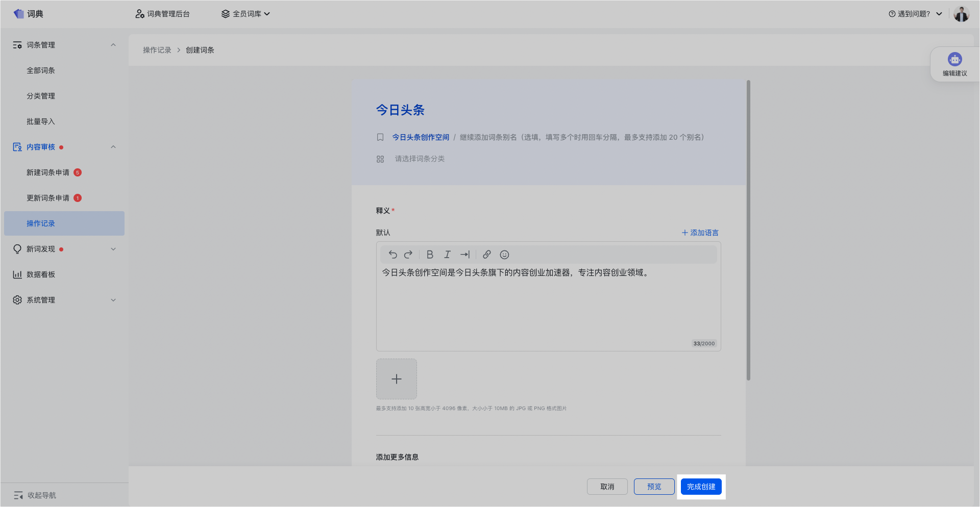
Task: Click the bookmark alias icon
Action: 380,137
